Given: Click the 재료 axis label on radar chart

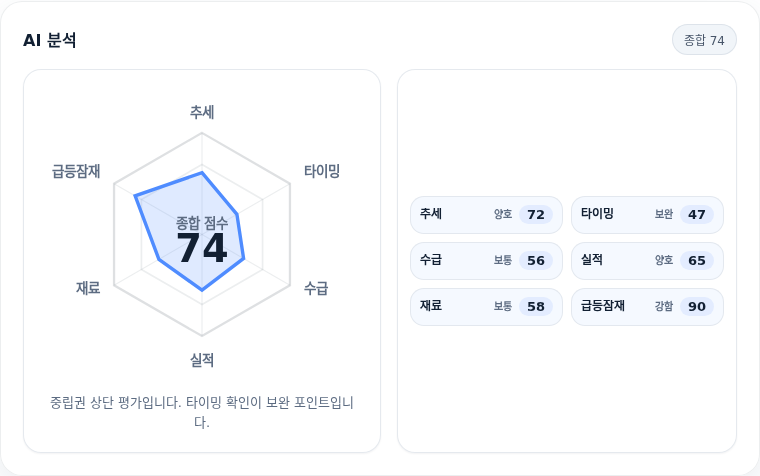Looking at the screenshot, I should coord(88,288).
